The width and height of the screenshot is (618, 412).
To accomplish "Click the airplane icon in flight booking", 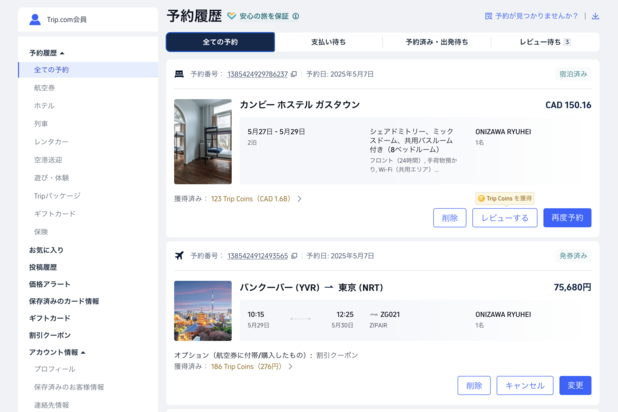I will click(x=179, y=255).
